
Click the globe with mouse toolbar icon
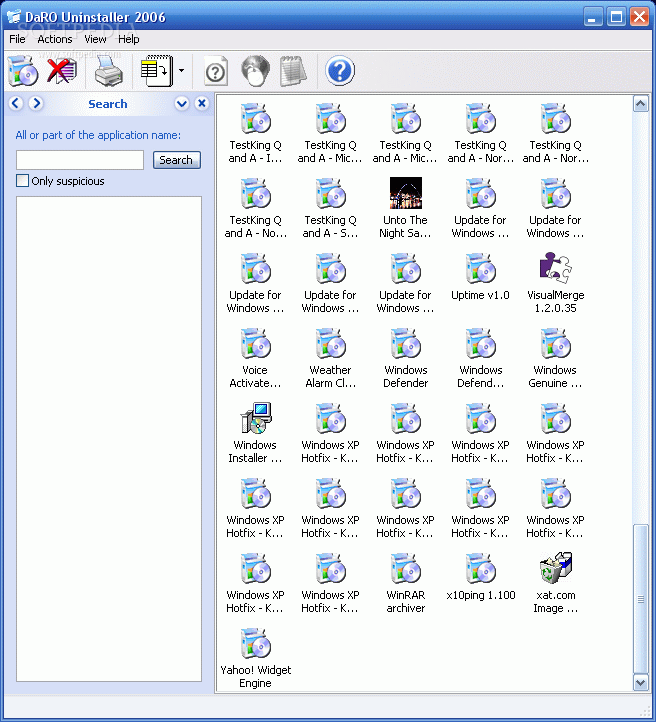click(x=255, y=71)
